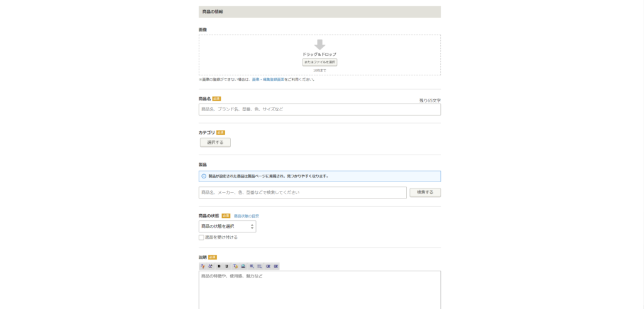Screen dimensions: 644x309
Task: Click the insert image icon in editor toolbar
Action: click(243, 266)
